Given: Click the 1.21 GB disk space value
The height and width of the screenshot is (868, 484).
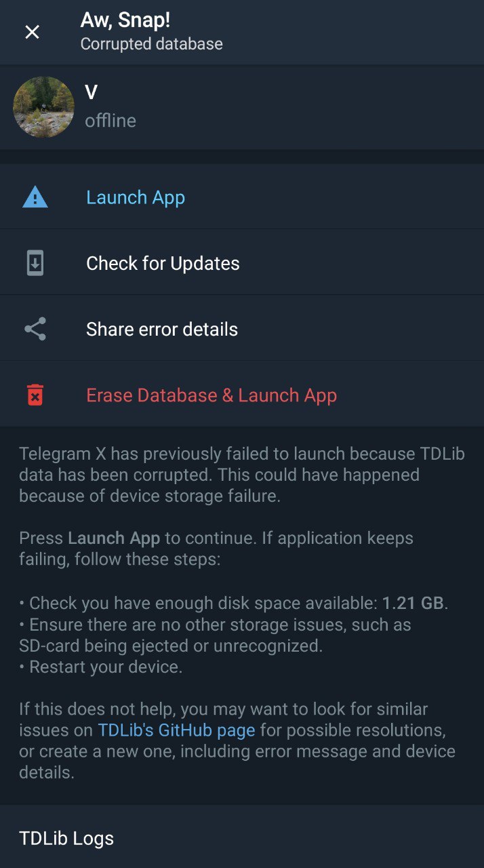Looking at the screenshot, I should point(414,603).
